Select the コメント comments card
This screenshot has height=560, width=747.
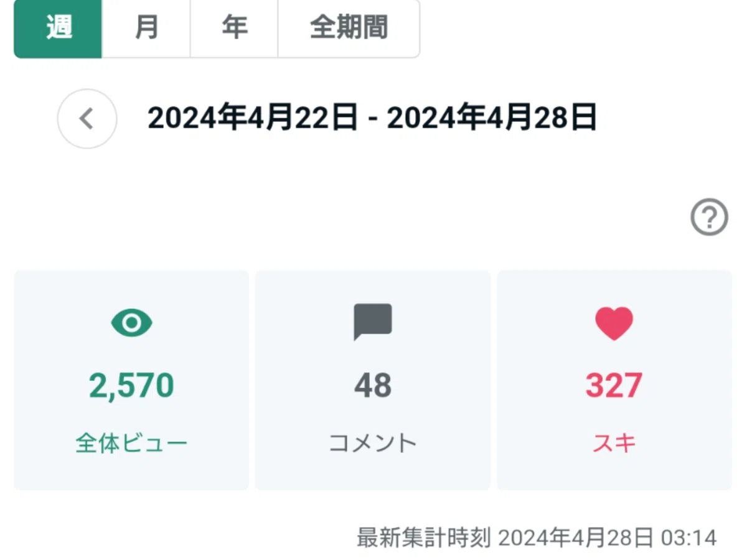(373, 380)
